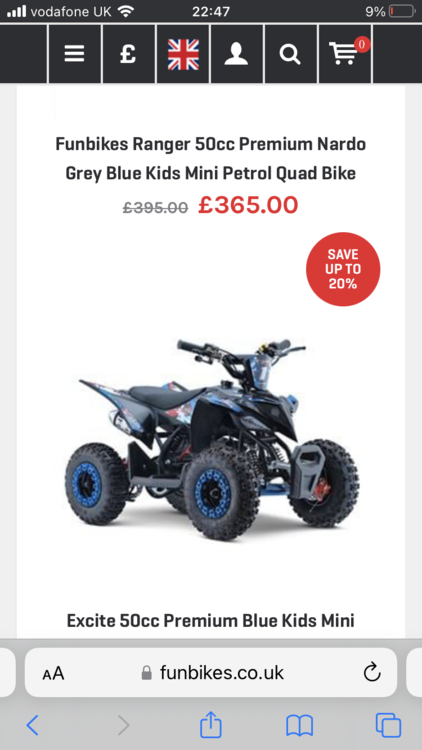Viewport: 422px width, 750px height.
Task: Open the shopping cart icon
Action: click(345, 54)
